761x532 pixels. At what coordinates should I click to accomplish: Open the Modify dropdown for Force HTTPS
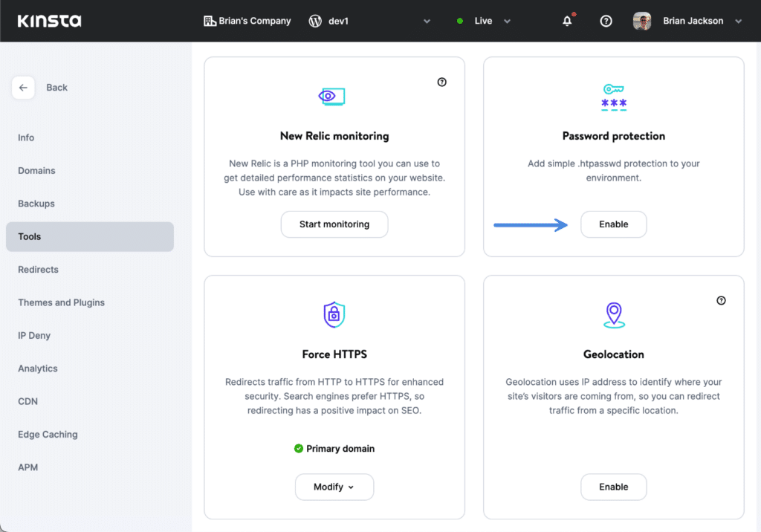(x=334, y=487)
